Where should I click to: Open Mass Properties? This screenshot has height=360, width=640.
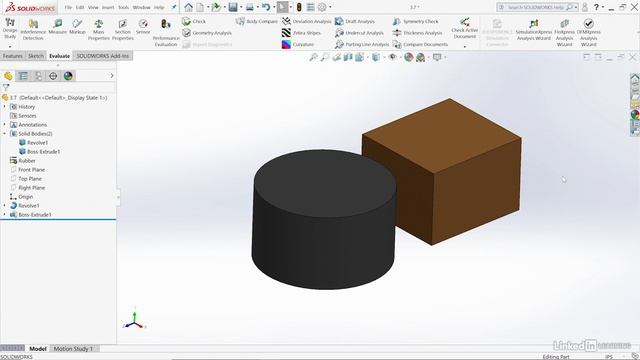[99, 29]
